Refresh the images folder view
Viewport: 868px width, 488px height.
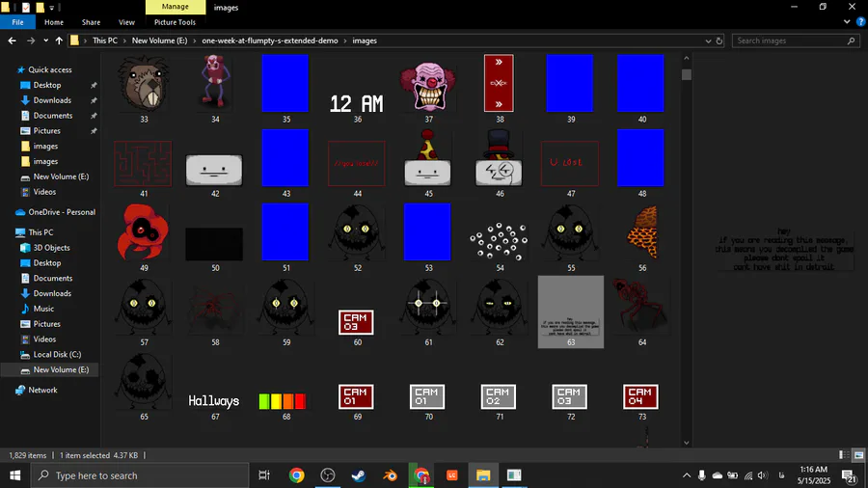719,41
